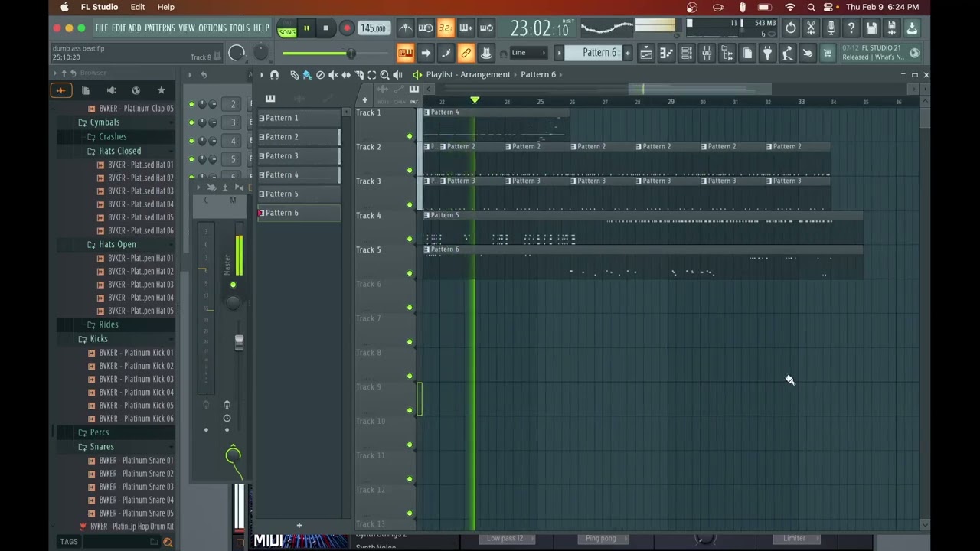Select the Slice tool in playlist toolbar

coord(359,75)
